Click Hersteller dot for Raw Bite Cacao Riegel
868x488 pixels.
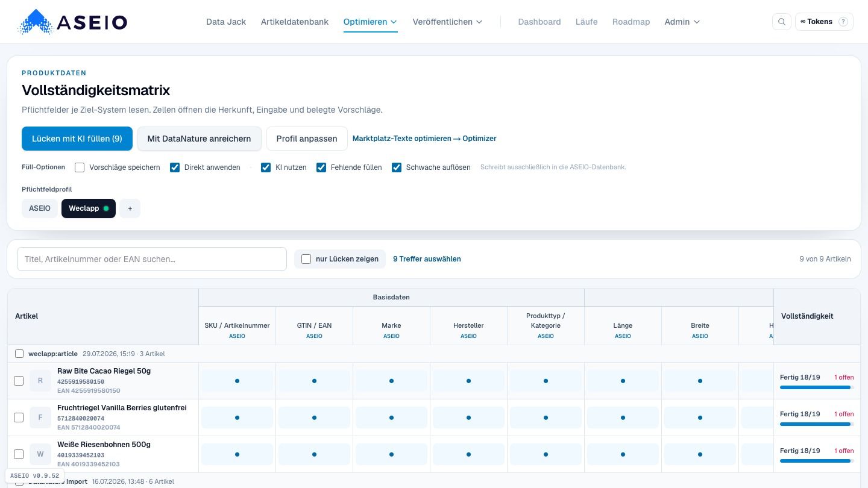pos(468,381)
